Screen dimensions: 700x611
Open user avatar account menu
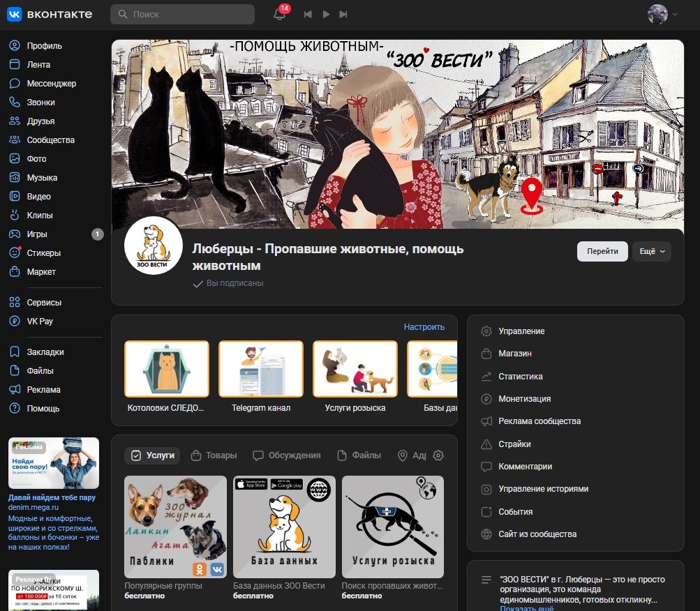[662, 14]
